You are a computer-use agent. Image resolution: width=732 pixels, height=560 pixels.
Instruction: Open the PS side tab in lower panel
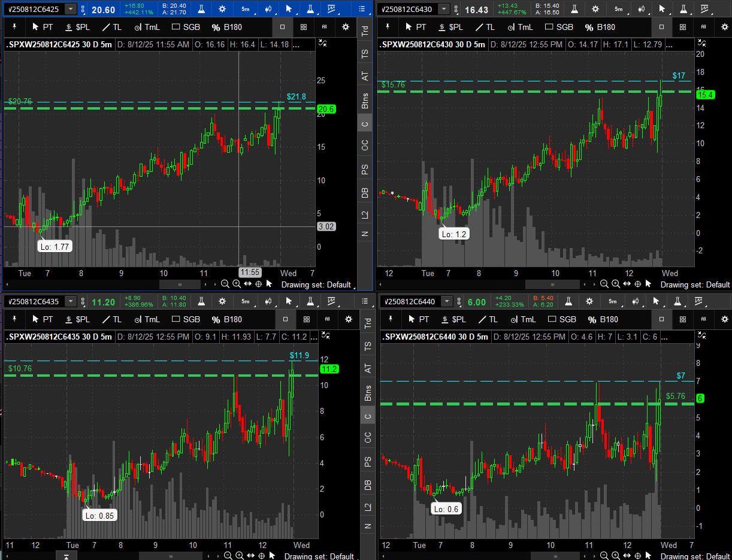367,462
